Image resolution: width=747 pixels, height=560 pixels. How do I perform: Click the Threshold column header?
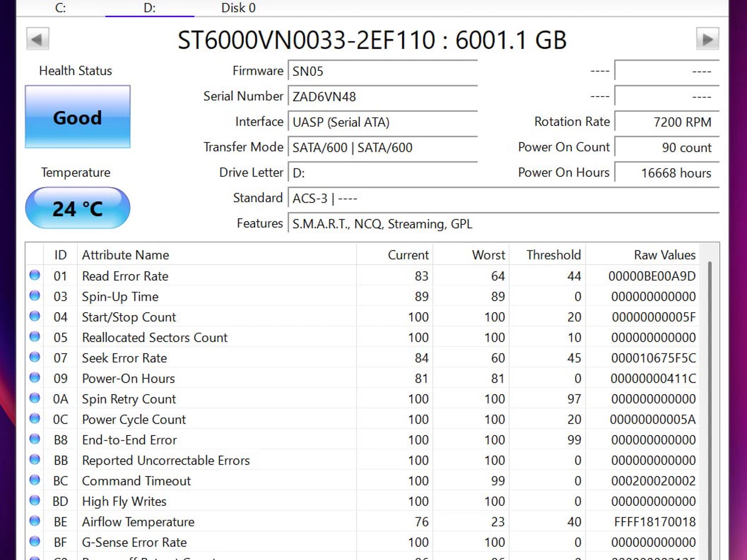[x=547, y=254]
